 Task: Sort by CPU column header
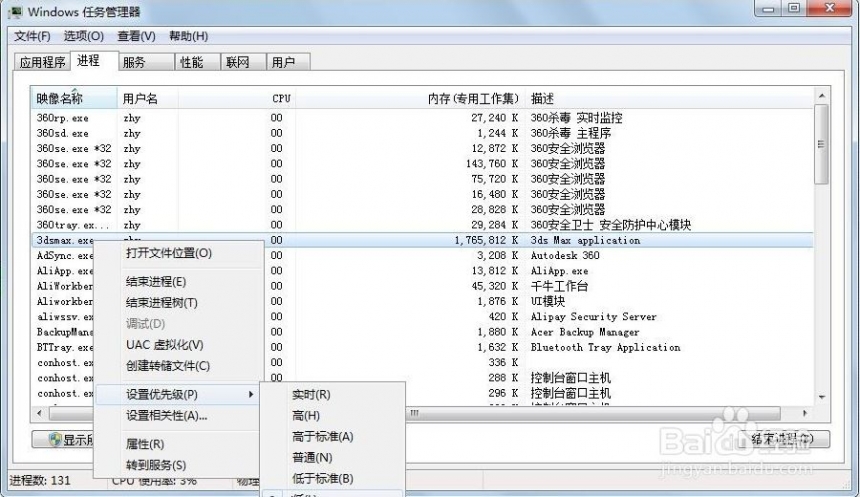[236, 99]
